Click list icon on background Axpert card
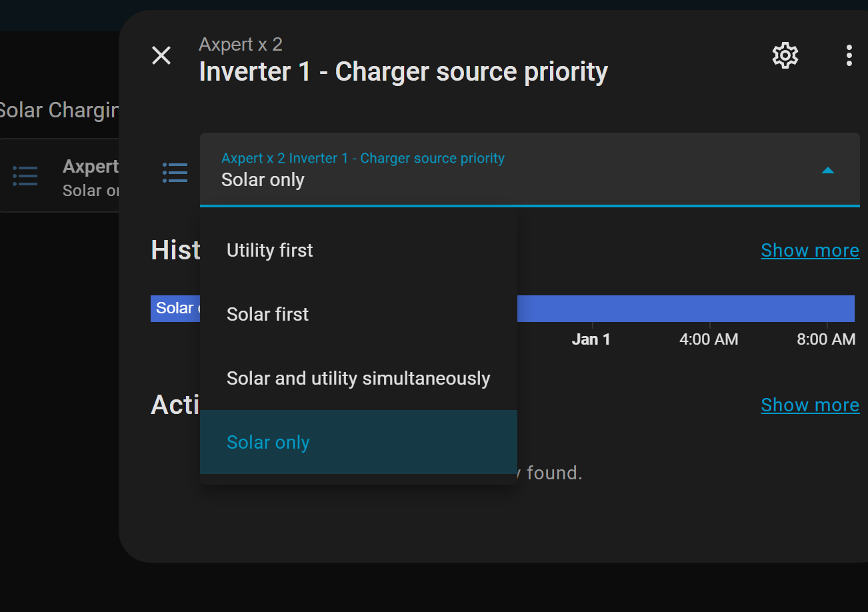The height and width of the screenshot is (612, 868). click(x=25, y=176)
